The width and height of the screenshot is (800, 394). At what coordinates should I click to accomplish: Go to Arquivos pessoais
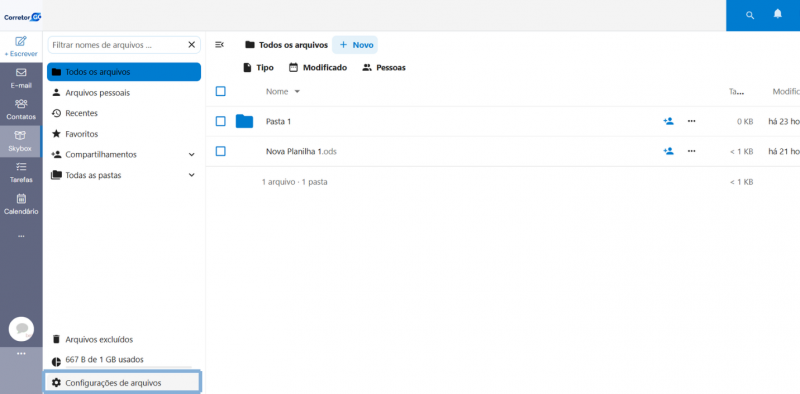[x=124, y=93]
